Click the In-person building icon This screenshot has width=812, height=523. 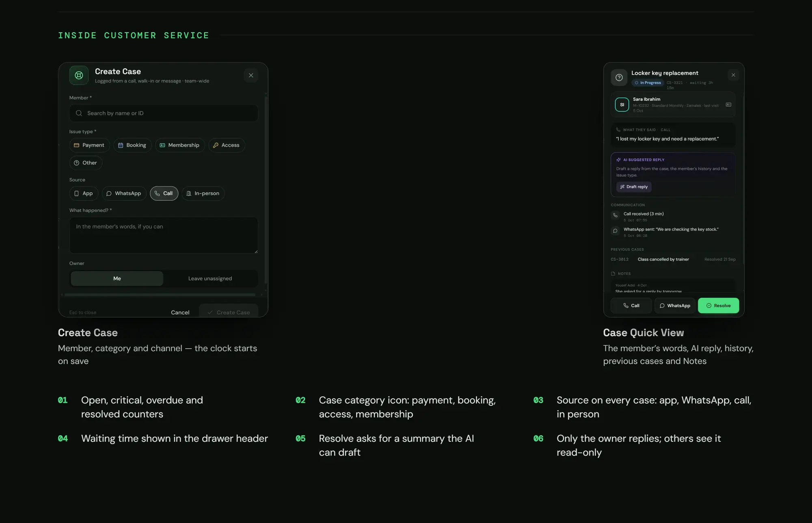point(189,193)
